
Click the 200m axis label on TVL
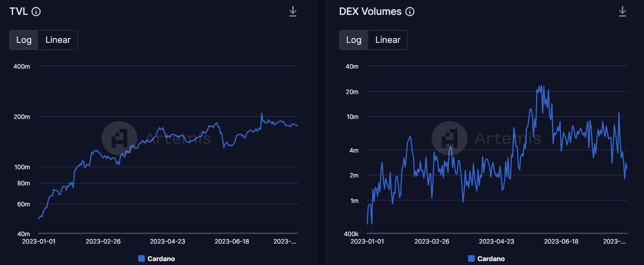[x=23, y=117]
